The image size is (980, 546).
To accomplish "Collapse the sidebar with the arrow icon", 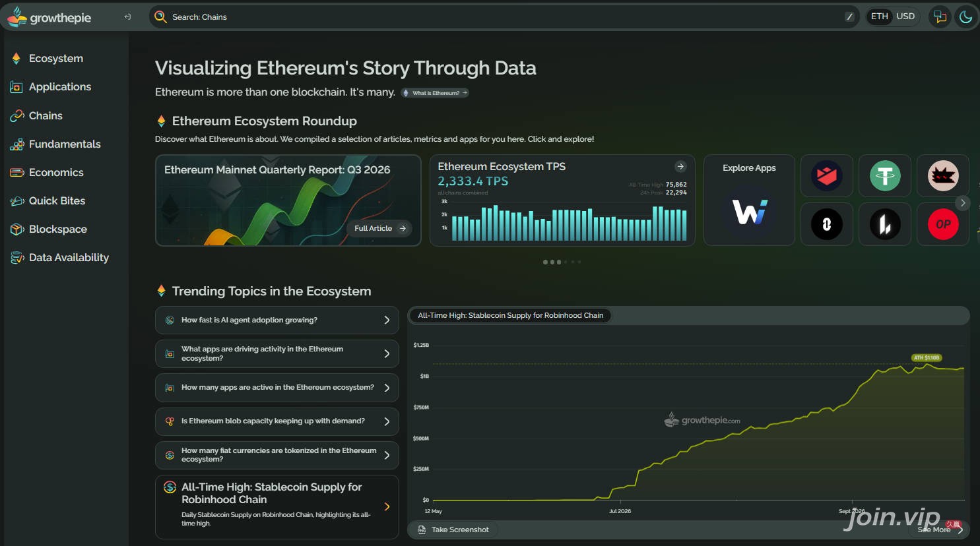I will tap(127, 17).
